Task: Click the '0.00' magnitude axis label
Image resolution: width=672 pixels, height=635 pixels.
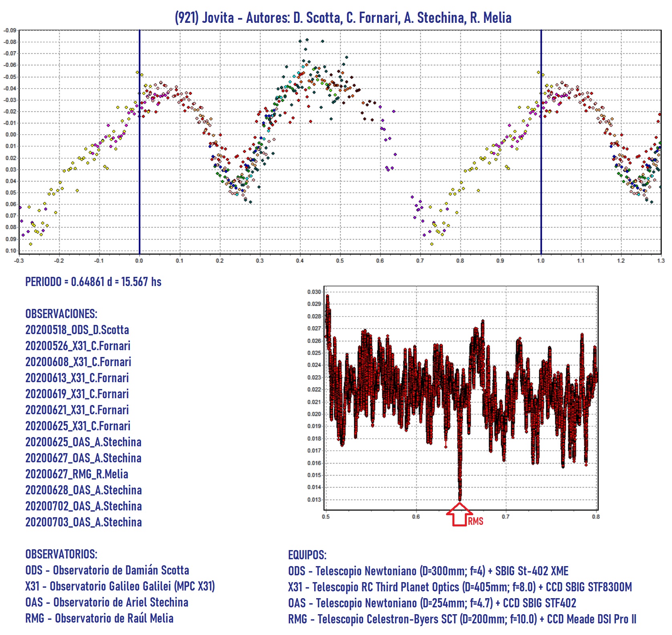Action: pos(11,135)
